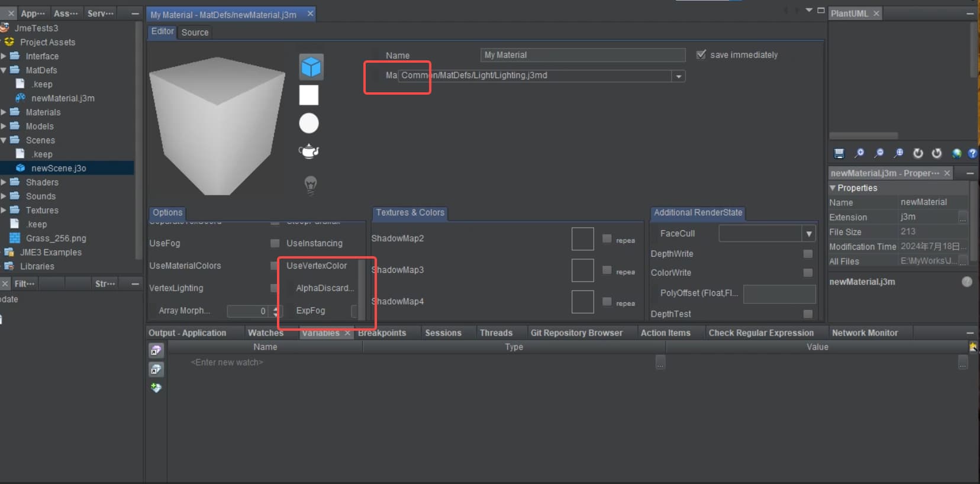Screen dimensions: 980x484
Task: Open Check Regular Expression tab
Action: (x=761, y=333)
